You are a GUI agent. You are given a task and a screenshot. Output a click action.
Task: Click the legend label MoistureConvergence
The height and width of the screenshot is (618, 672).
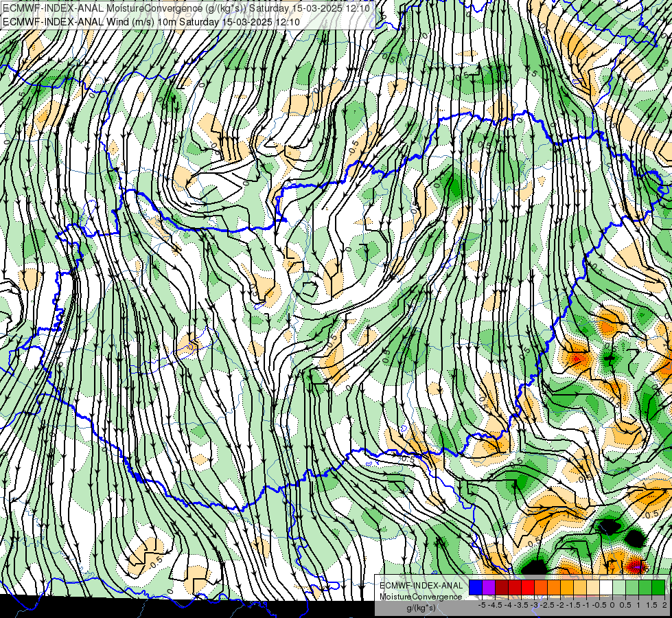pyautogui.click(x=421, y=597)
